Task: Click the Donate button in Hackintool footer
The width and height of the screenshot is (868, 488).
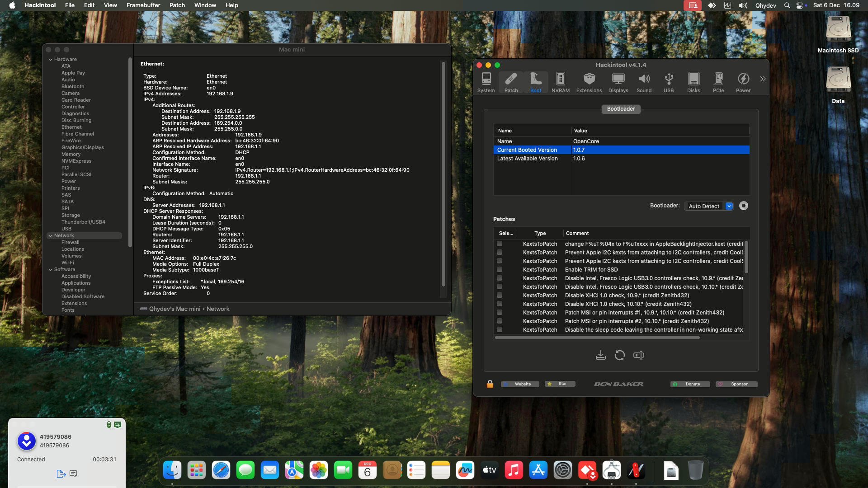Action: (x=690, y=384)
